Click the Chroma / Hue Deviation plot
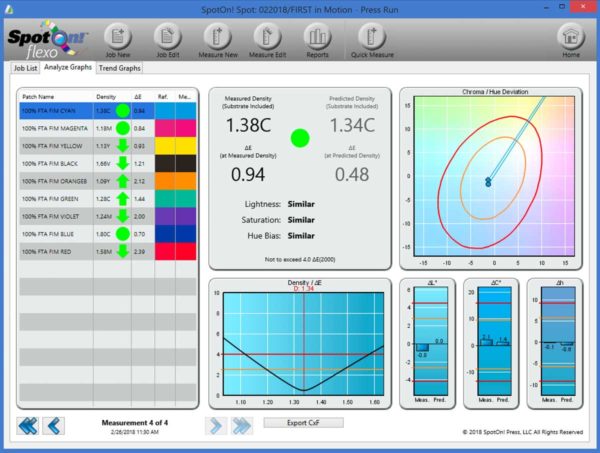Viewport: 600px width, 453px height. point(494,176)
